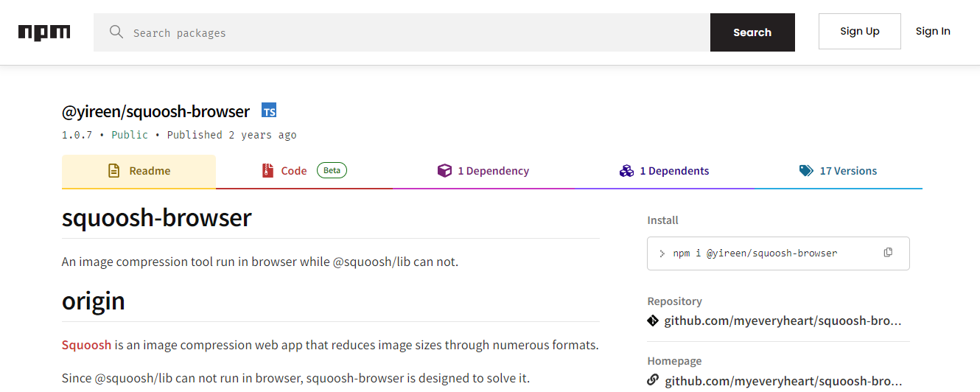Click the TypeScript TS badge icon
The height and width of the screenshot is (392, 980).
point(269,111)
